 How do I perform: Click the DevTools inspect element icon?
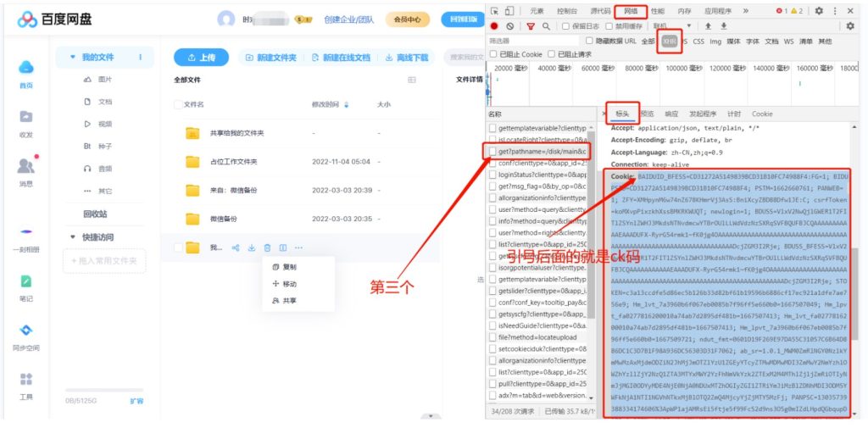tap(494, 10)
